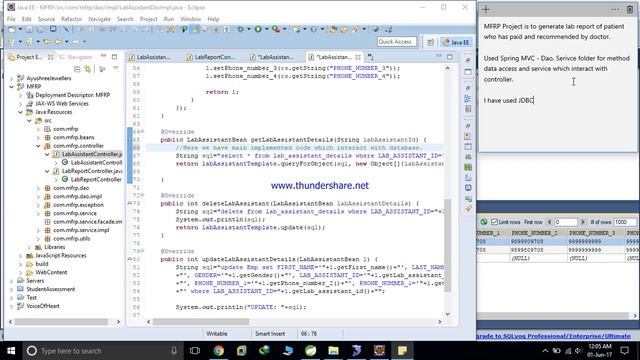Click the First row input field
The width and height of the screenshot is (640, 360).
pyautogui.click(x=566, y=222)
